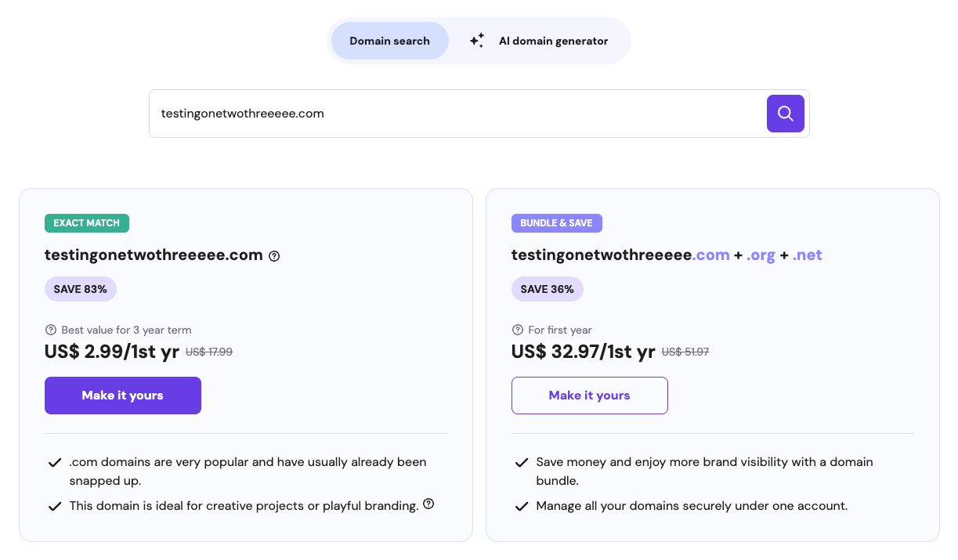
Task: Click the purple search magnifier icon
Action: click(785, 113)
